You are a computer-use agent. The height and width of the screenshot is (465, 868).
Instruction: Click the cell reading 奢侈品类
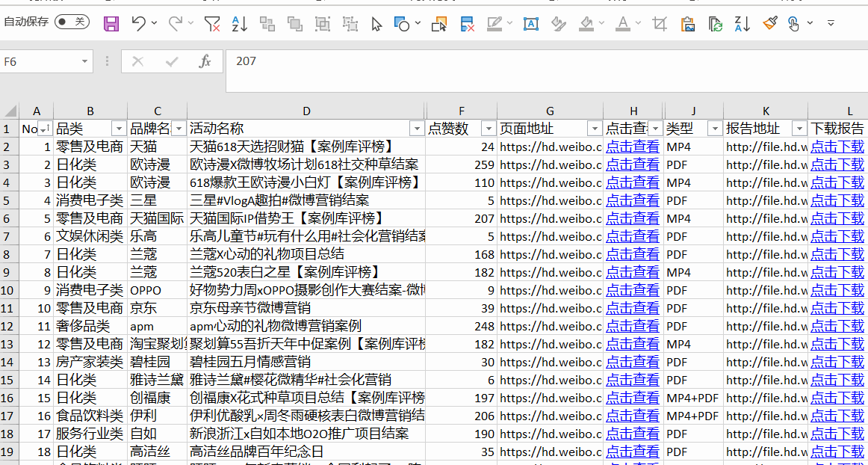coord(90,326)
